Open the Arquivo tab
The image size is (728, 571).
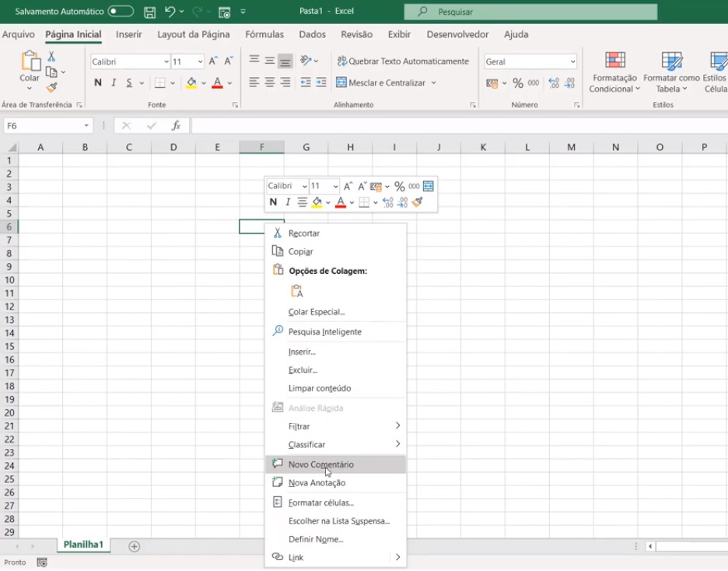18,34
